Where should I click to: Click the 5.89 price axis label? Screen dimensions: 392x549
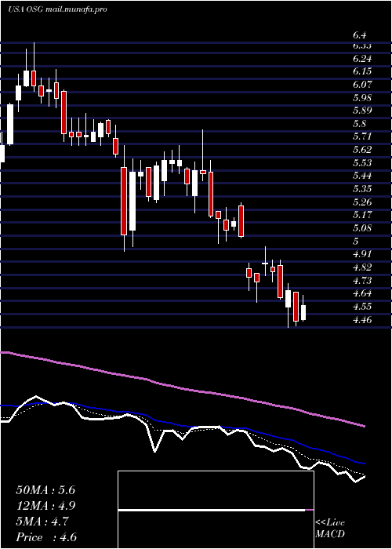(362, 111)
